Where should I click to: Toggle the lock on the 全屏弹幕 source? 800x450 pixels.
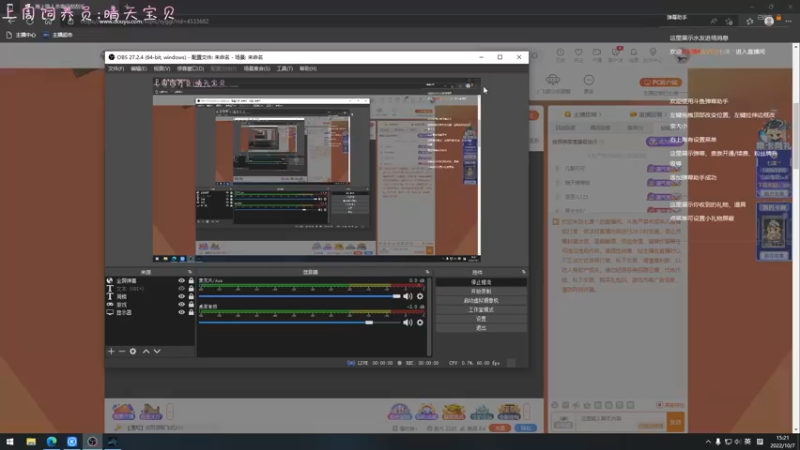(191, 281)
